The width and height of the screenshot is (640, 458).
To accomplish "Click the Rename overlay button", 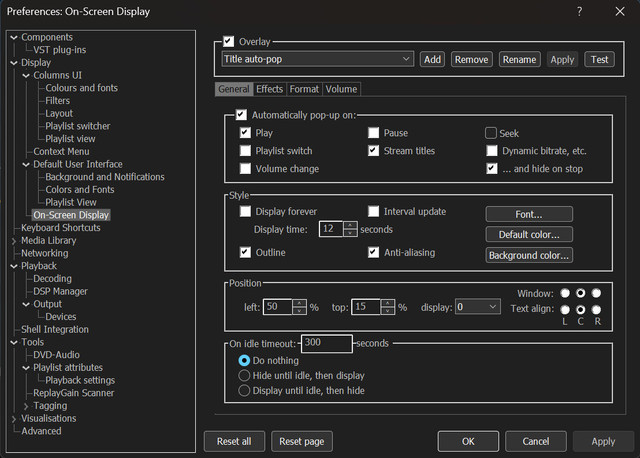I will pos(520,60).
